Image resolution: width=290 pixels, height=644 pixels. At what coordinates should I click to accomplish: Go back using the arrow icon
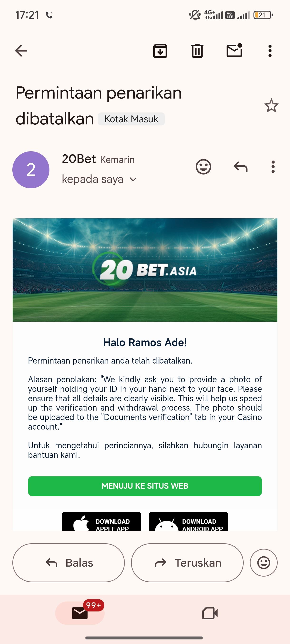click(x=21, y=51)
